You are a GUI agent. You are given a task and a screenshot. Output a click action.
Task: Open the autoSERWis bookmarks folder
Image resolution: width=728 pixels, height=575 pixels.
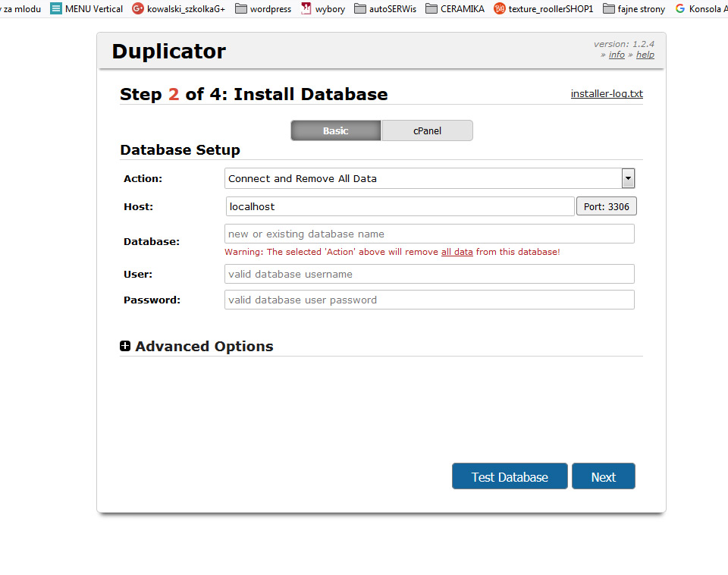point(385,9)
